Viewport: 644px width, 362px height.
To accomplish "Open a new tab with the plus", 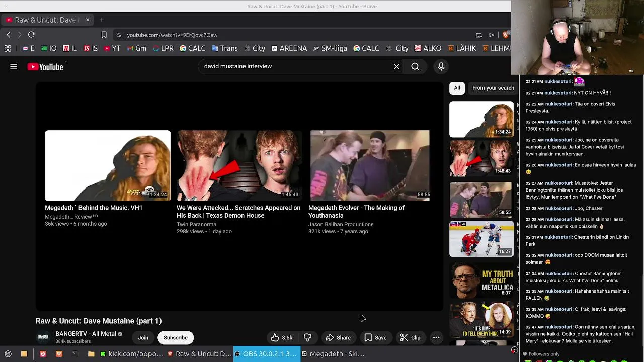I will [102, 20].
